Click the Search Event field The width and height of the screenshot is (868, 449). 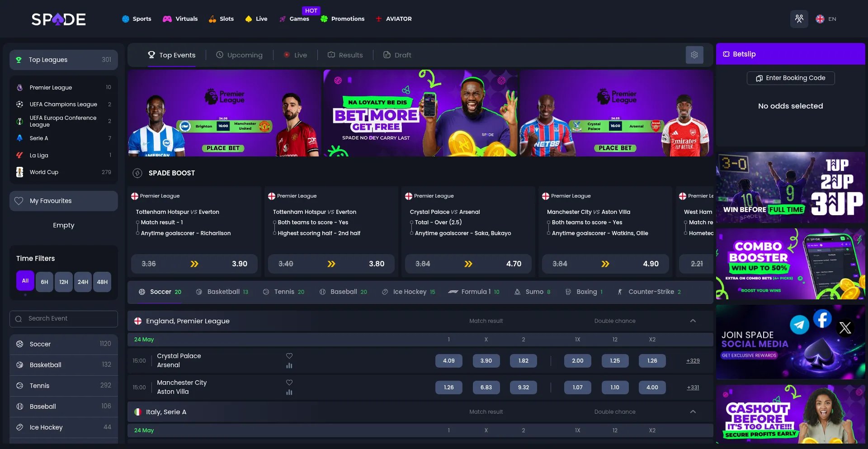click(x=64, y=319)
